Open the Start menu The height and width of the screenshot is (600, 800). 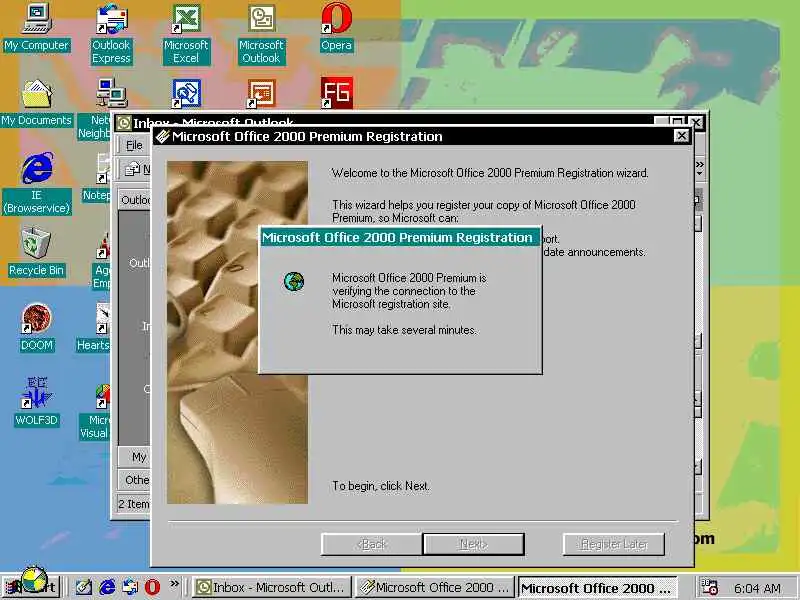pyautogui.click(x=31, y=587)
